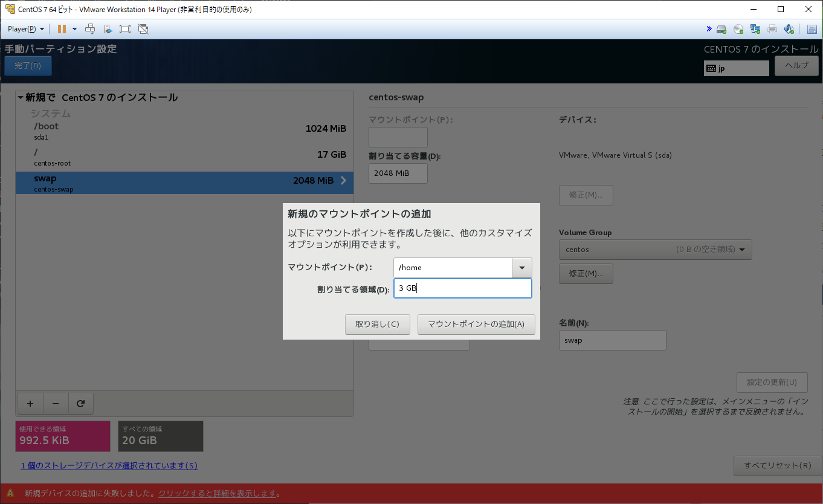Image resolution: width=823 pixels, height=504 pixels.
Task: Switch VMware Player to Unity mode
Action: 143,29
